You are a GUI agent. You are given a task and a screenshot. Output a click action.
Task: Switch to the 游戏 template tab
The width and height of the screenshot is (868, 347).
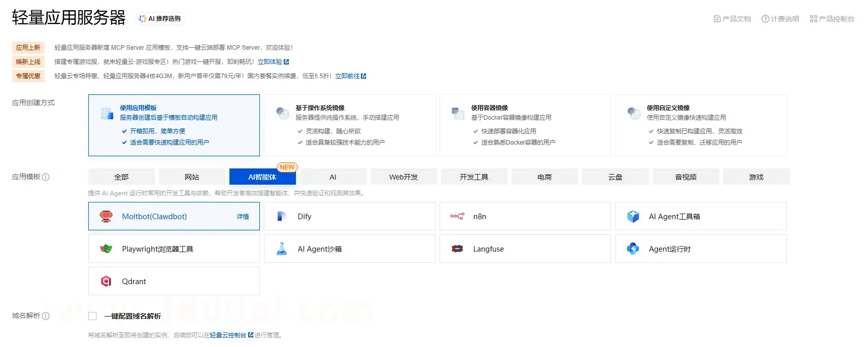[756, 177]
